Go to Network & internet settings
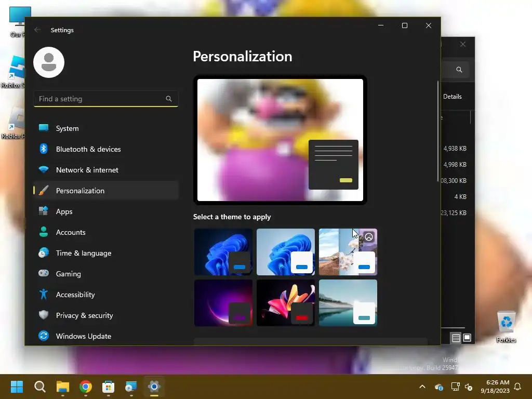 coord(106,170)
